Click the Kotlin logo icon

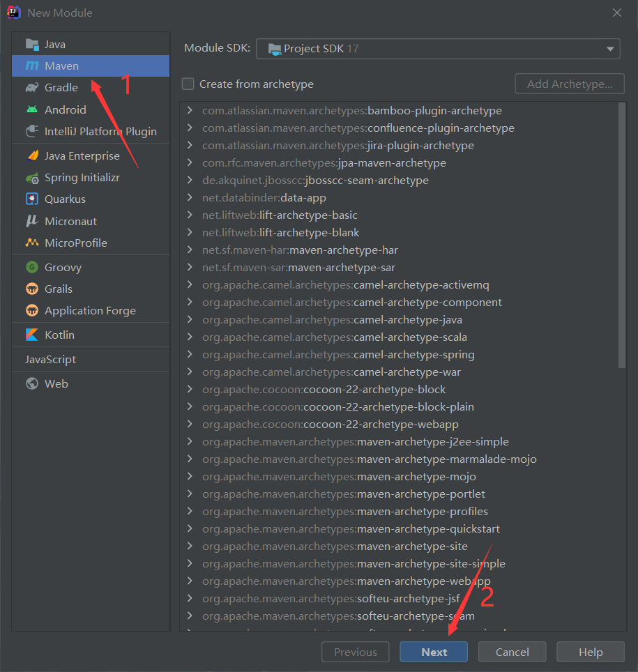click(x=32, y=335)
